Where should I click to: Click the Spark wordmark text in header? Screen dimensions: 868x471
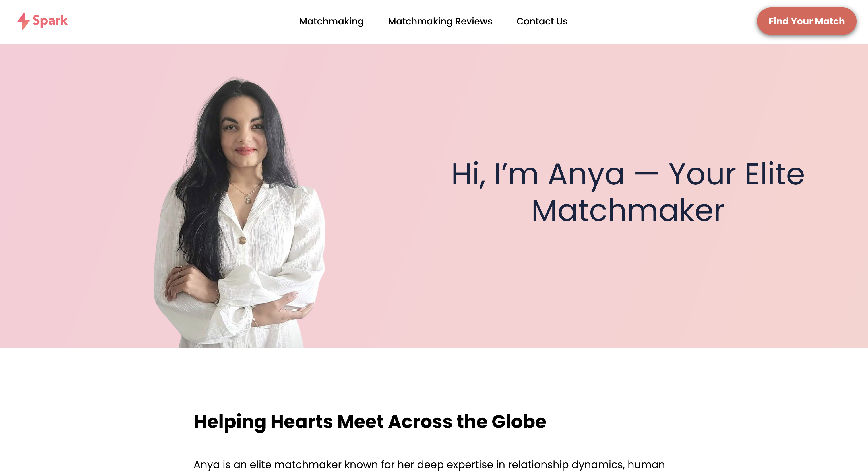[50, 20]
